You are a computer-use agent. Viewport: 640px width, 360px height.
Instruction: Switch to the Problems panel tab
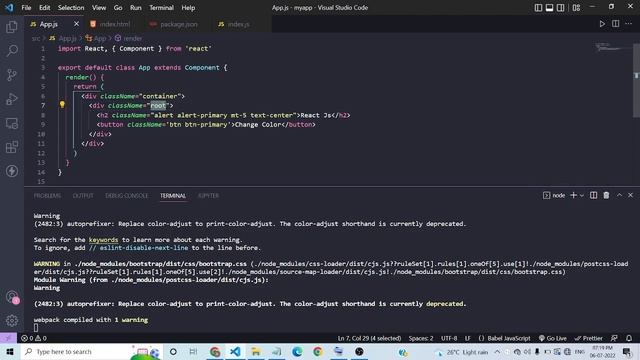click(x=47, y=196)
